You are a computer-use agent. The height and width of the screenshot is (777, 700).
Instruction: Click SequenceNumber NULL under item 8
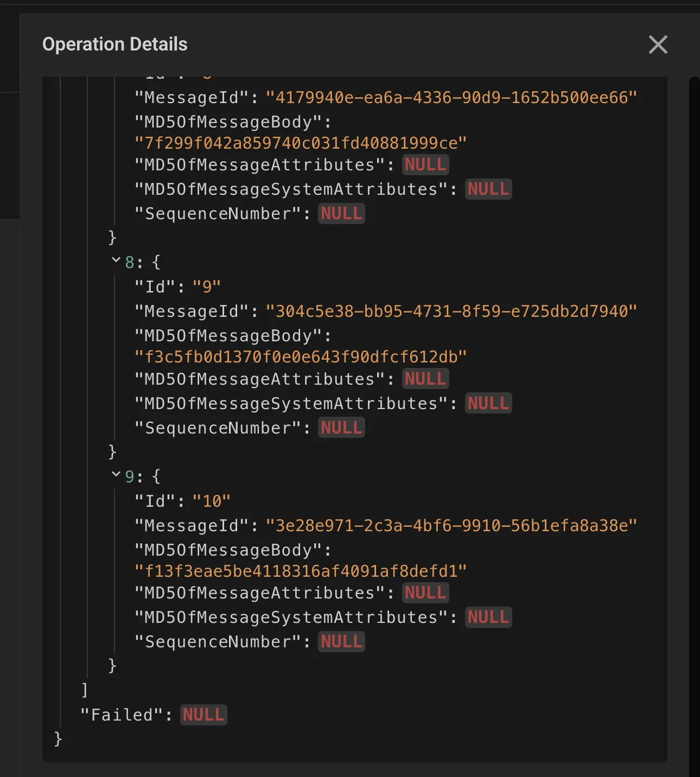click(x=341, y=428)
